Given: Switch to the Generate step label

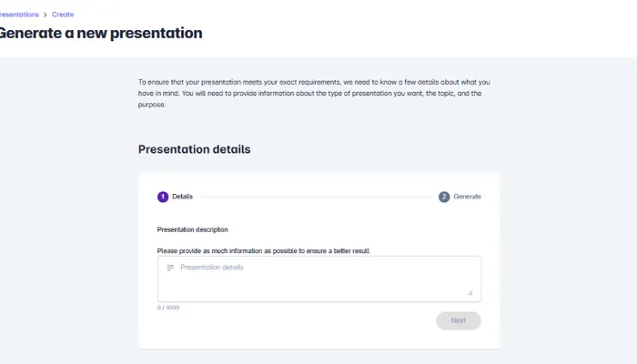Looking at the screenshot, I should 467,197.
